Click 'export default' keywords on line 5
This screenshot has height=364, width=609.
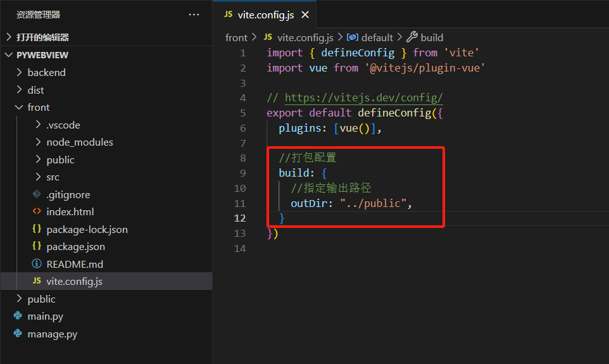coord(309,113)
